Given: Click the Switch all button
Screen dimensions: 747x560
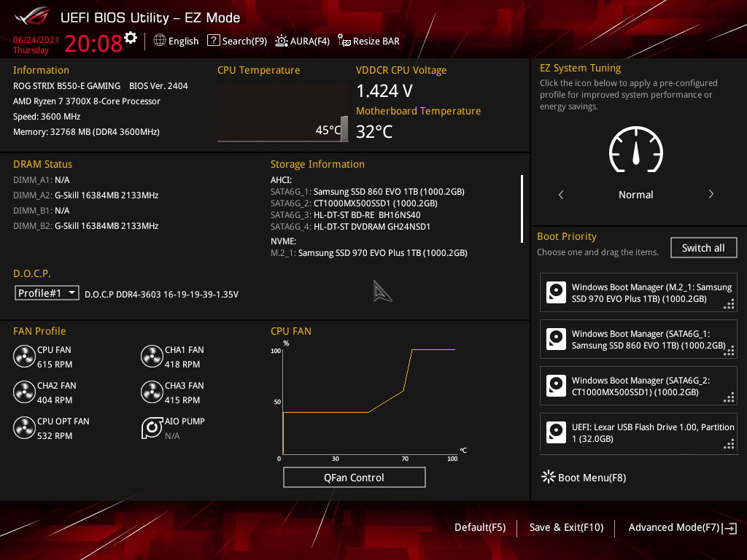Looking at the screenshot, I should coord(703,248).
